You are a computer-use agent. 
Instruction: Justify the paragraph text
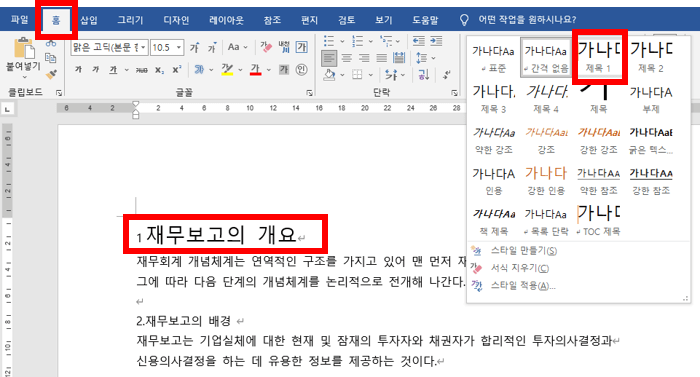[x=382, y=58]
